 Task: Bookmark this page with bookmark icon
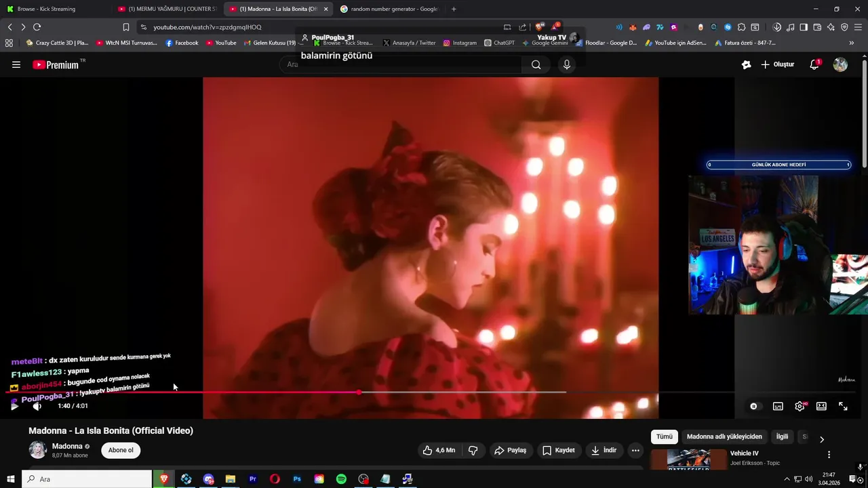point(126,27)
